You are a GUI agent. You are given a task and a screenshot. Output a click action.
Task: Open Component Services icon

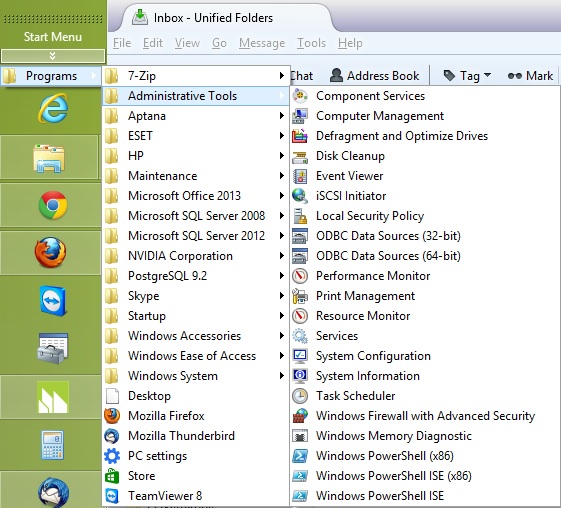300,96
